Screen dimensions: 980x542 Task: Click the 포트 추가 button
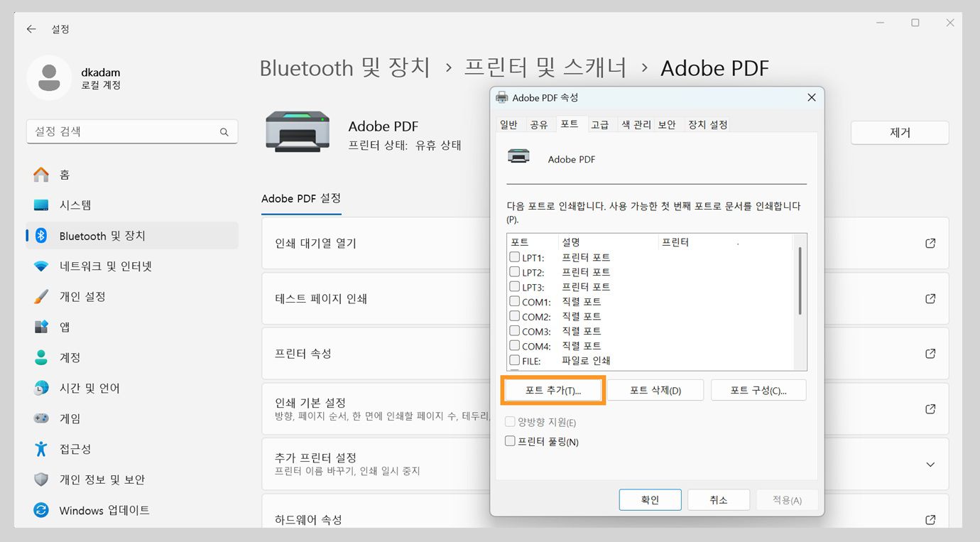coord(552,389)
